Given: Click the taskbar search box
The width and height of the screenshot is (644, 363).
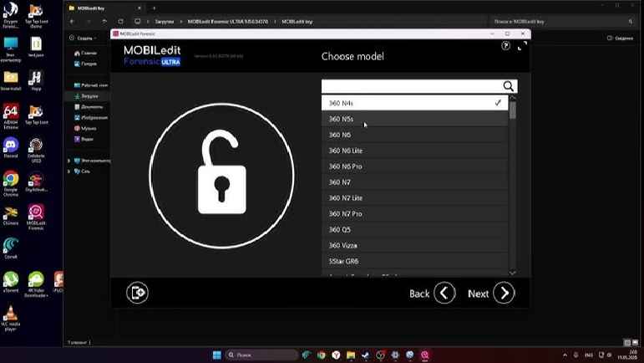Looking at the screenshot, I should [261, 355].
